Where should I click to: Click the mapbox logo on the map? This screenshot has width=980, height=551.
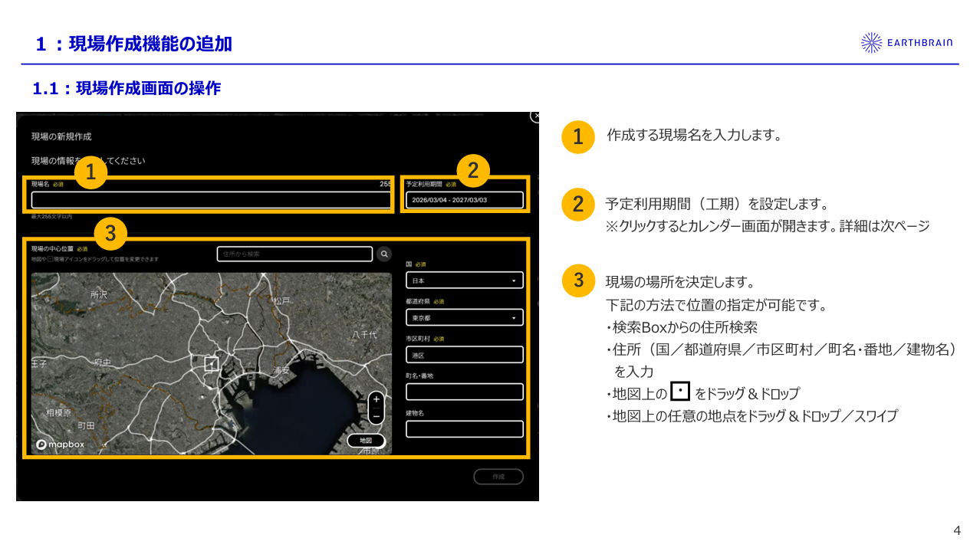pyautogui.click(x=60, y=444)
